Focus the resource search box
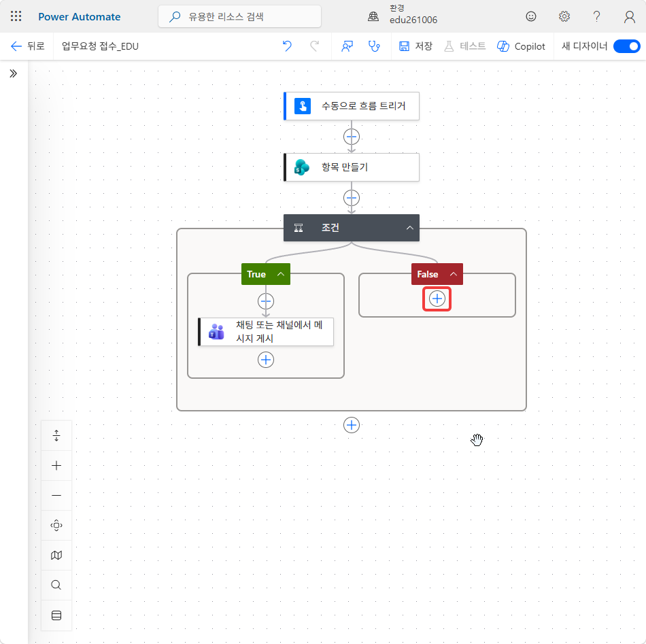This screenshot has width=646, height=644. click(x=240, y=16)
